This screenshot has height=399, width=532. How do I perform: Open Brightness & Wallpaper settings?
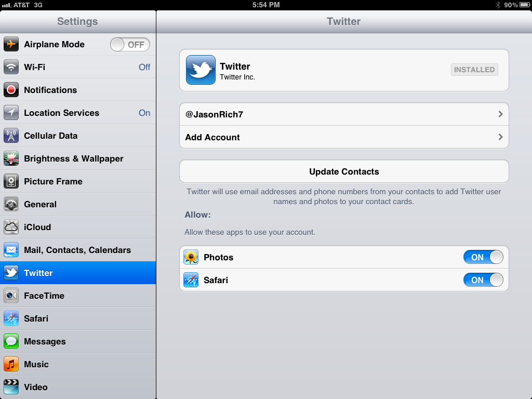78,158
